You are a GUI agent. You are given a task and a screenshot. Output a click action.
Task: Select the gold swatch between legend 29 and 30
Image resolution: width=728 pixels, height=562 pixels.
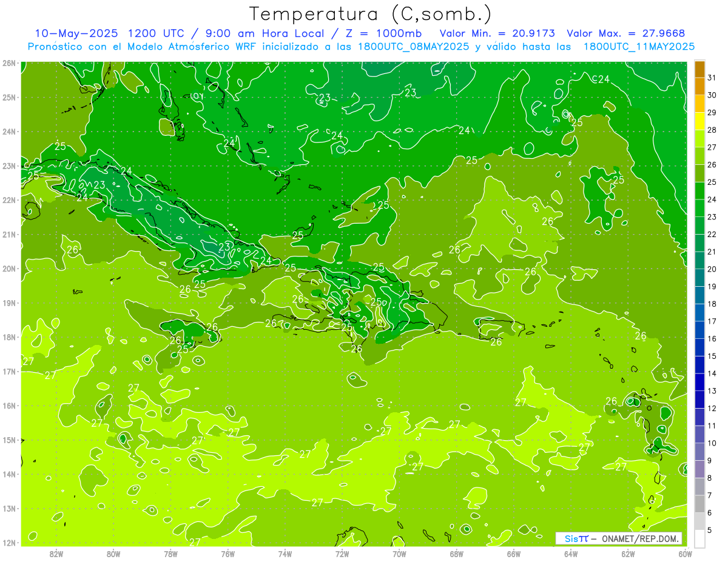pos(699,104)
